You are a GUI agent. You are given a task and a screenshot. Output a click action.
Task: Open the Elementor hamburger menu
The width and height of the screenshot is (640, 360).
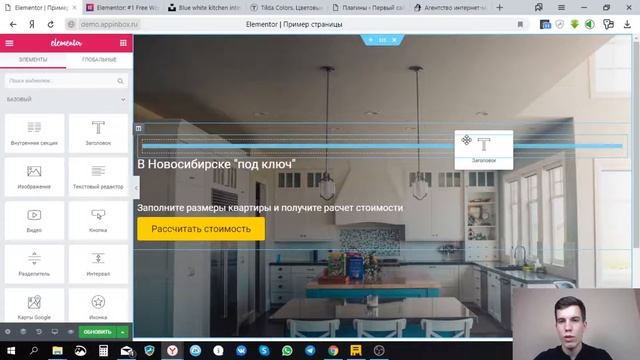[x=9, y=43]
